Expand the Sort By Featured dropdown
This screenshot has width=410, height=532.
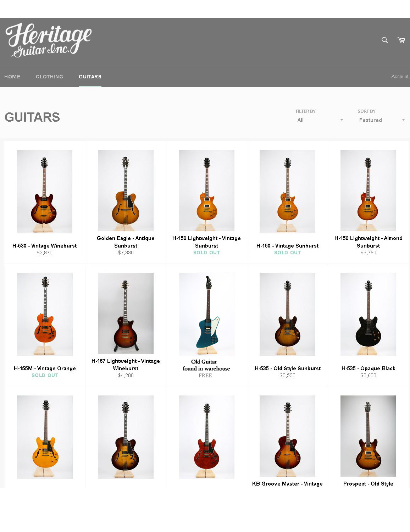[382, 120]
